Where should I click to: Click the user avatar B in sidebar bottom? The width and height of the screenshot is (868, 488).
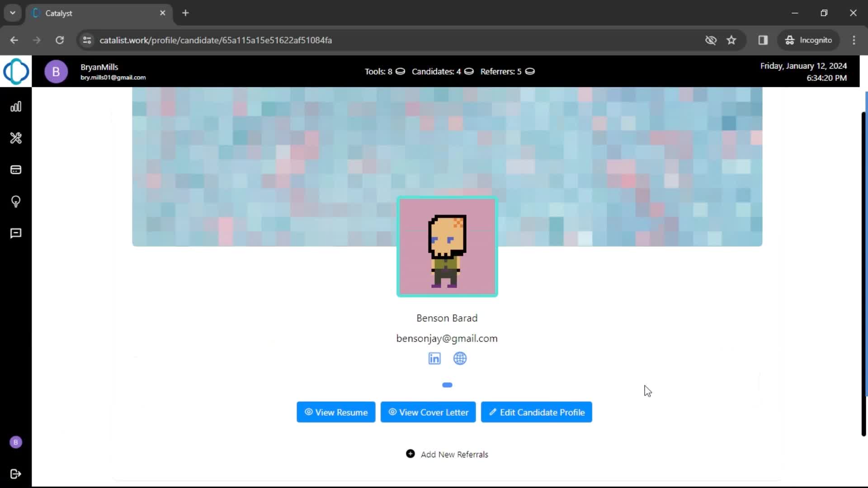tap(16, 442)
